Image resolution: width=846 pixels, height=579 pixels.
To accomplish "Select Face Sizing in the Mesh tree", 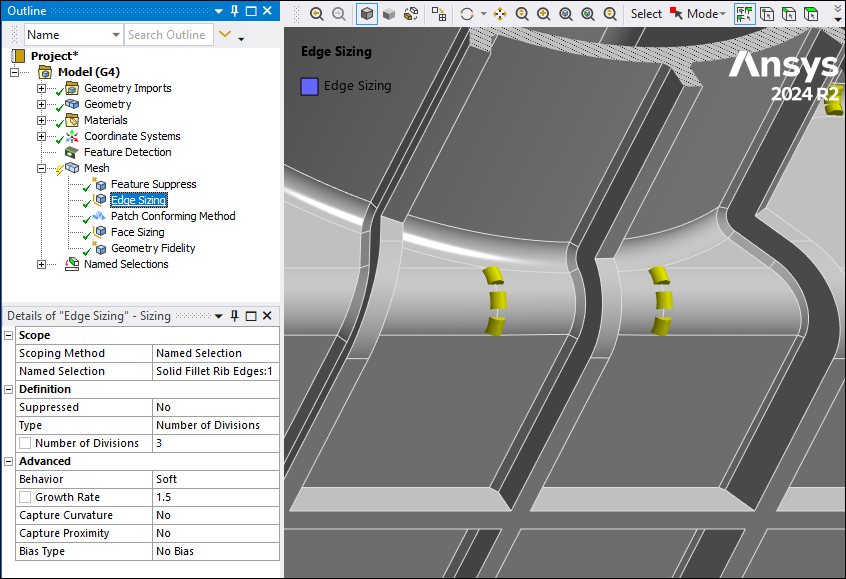I will 137,232.
